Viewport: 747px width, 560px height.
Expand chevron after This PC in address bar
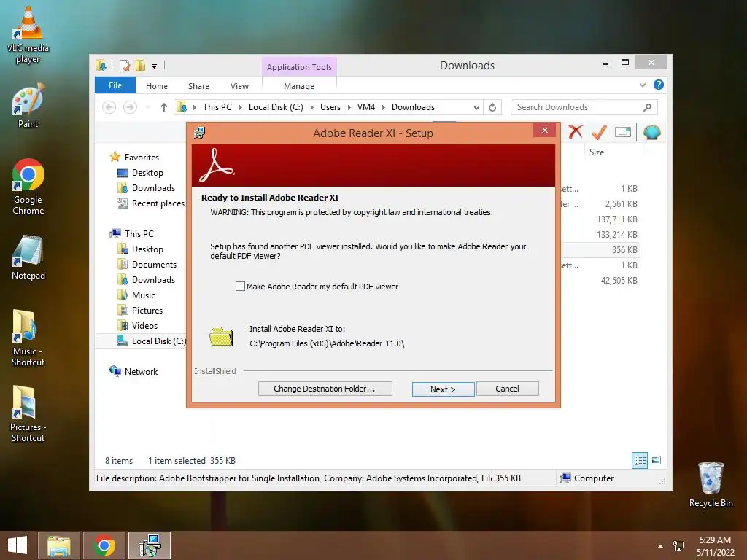tap(240, 108)
